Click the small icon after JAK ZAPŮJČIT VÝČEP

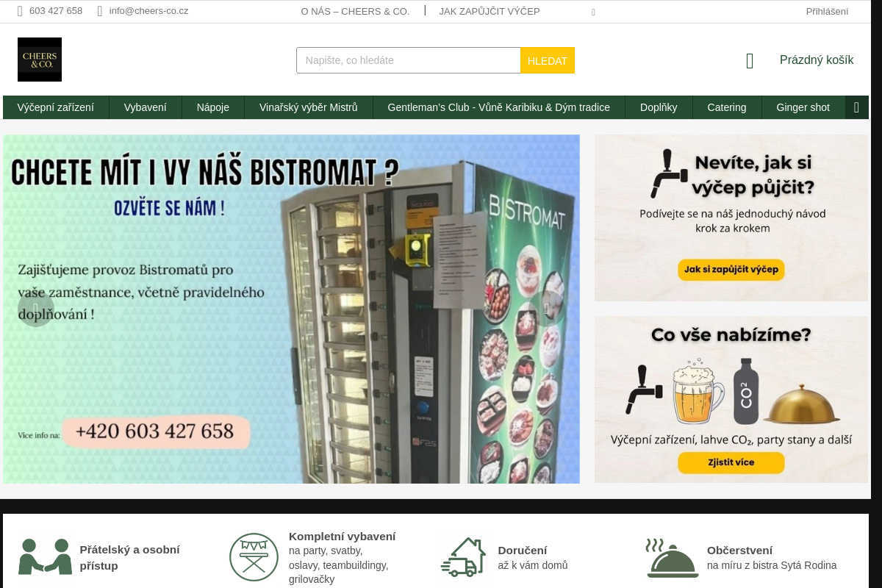593,12
